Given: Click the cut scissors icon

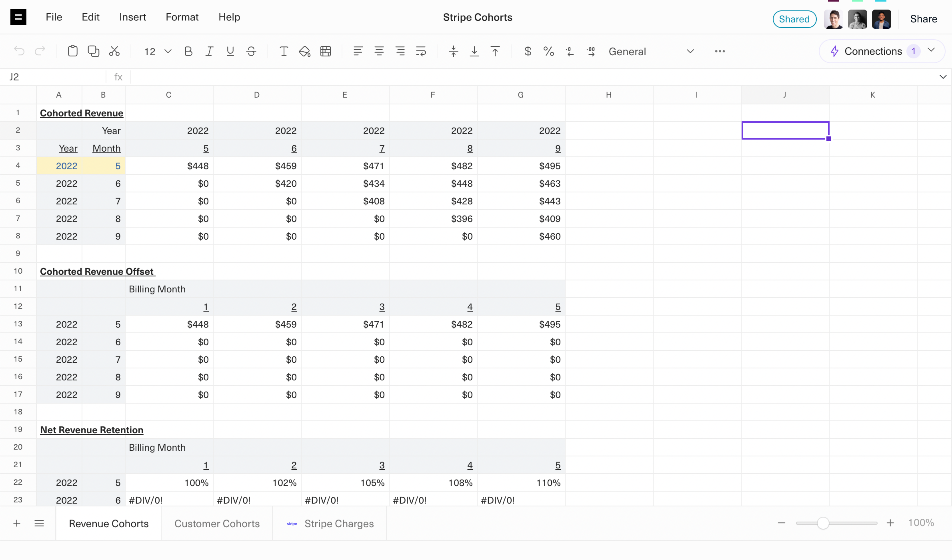Looking at the screenshot, I should point(114,51).
